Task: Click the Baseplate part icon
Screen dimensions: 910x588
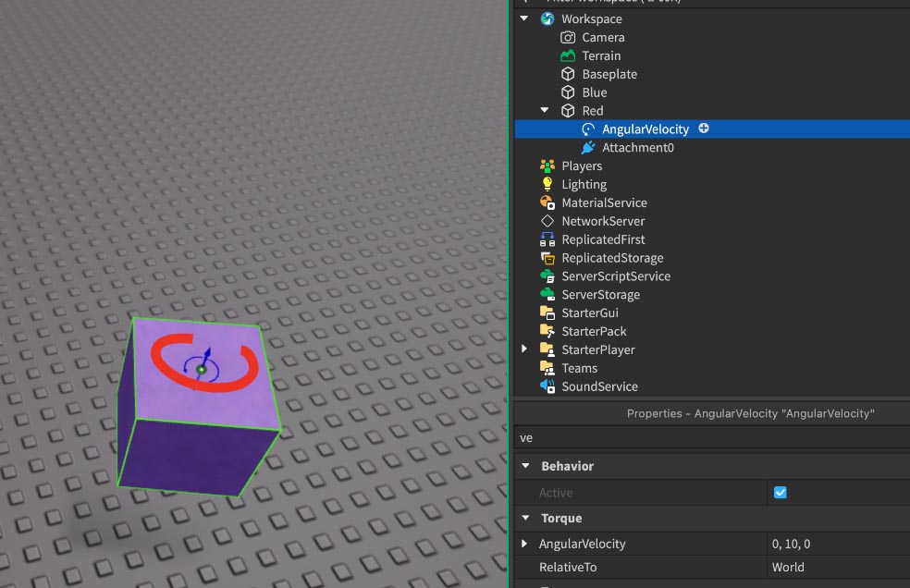Action: tap(568, 74)
